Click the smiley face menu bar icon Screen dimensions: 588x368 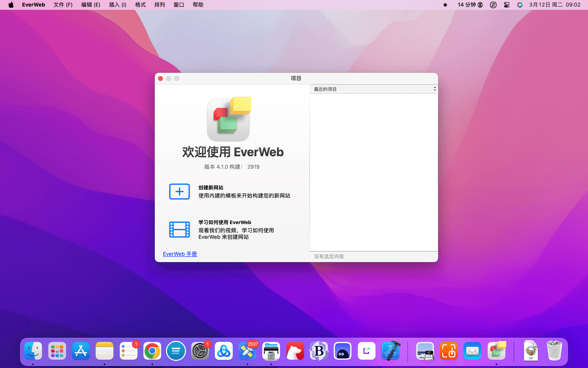[493, 5]
